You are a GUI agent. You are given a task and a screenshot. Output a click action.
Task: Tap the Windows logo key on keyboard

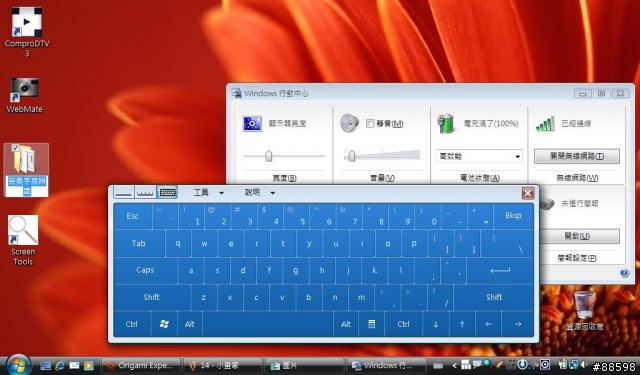(164, 324)
